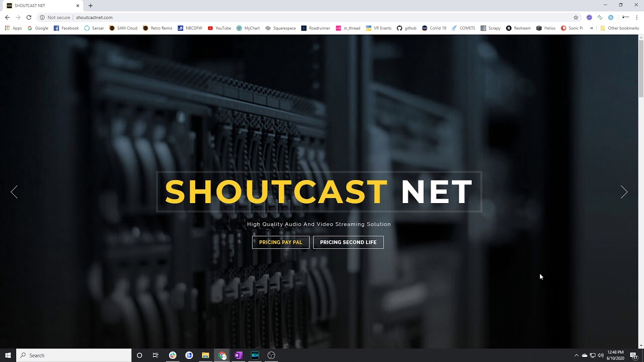644x362 pixels.
Task: Open File Explorer from the taskbar
Action: pos(205,355)
